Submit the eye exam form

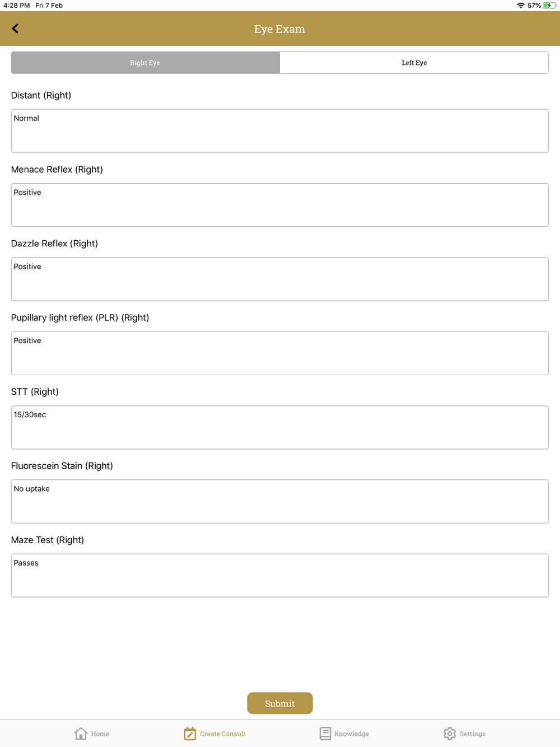(x=280, y=703)
